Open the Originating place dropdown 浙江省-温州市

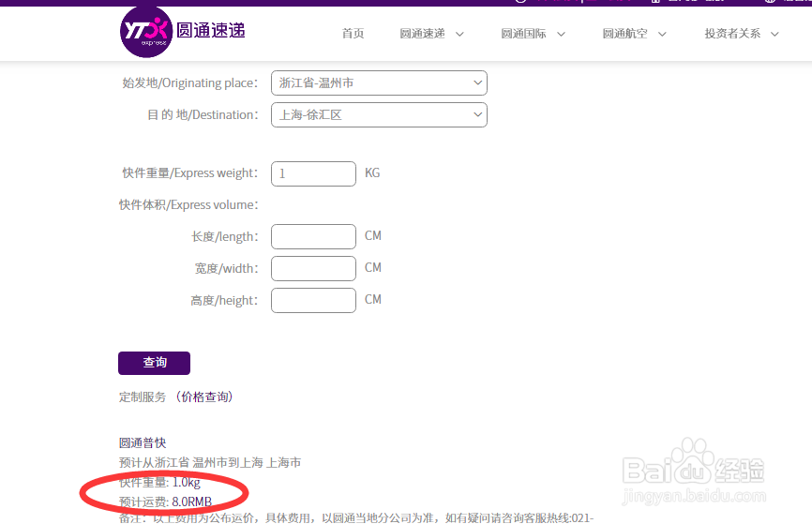[379, 82]
